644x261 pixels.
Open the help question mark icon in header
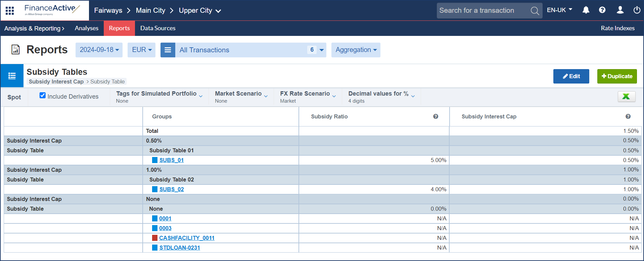[x=602, y=10]
